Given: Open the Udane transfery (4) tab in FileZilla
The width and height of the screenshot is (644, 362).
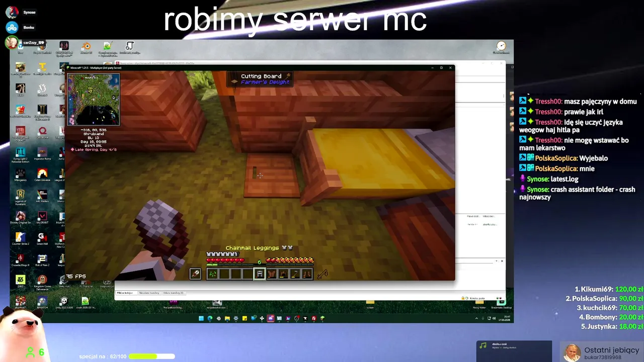Looking at the screenshot, I should click(173, 293).
